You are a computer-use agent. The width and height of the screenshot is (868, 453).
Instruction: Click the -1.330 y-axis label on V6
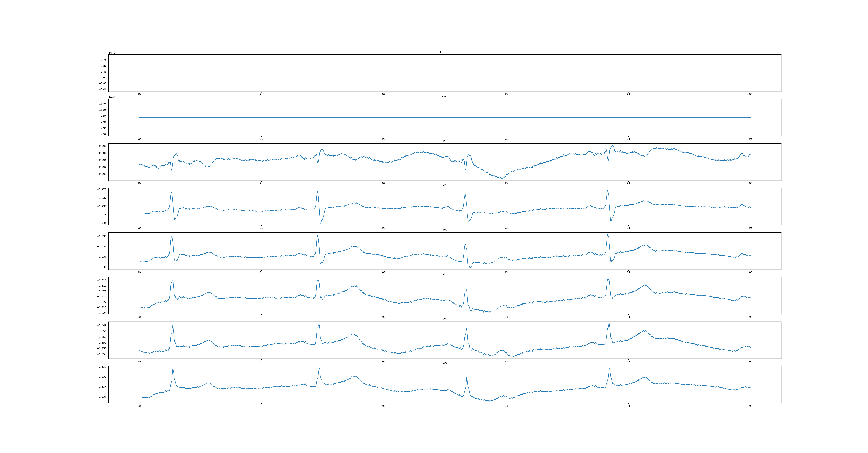[x=102, y=367]
